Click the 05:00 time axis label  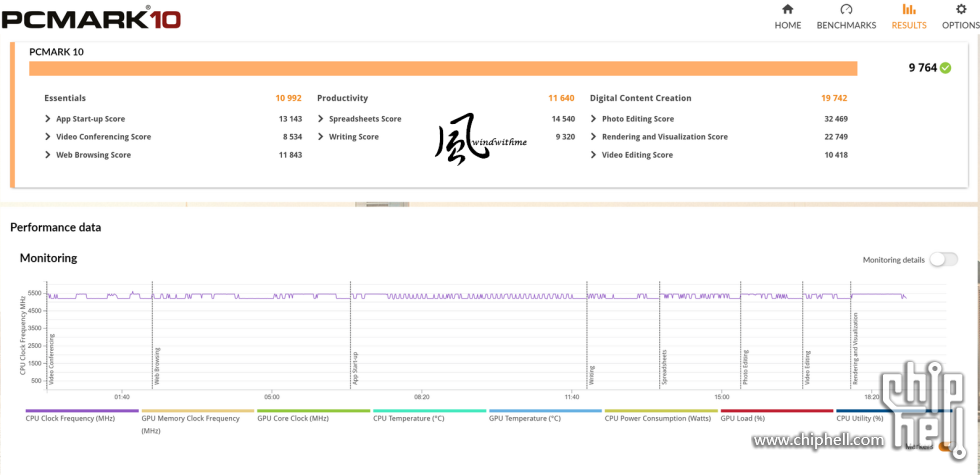272,397
